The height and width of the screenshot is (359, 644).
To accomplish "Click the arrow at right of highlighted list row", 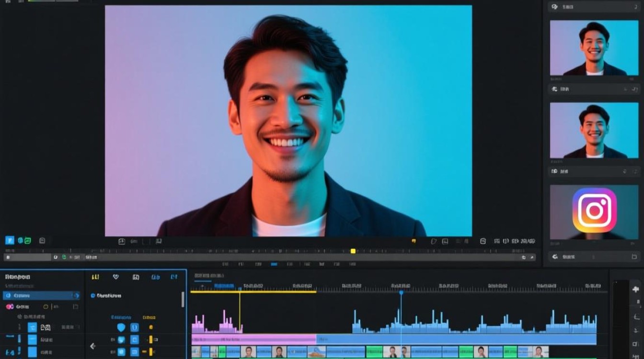I will 75,295.
